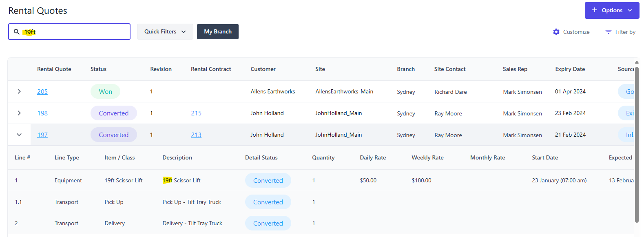Click the Customize gear icon

556,32
